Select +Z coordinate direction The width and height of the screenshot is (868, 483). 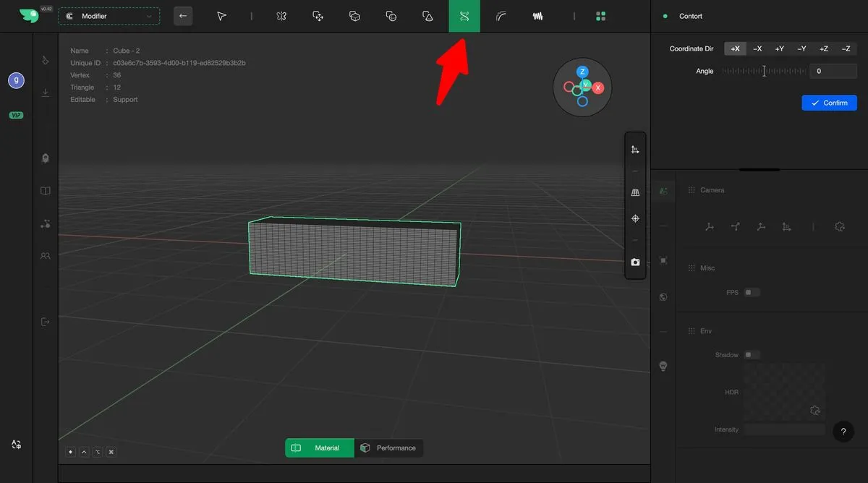(823, 48)
